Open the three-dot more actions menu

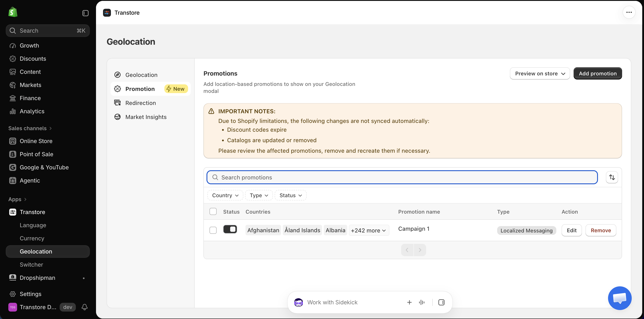tap(629, 12)
